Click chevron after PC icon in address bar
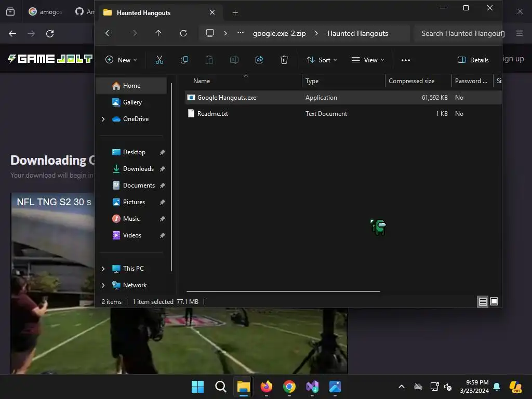532x399 pixels. click(225, 33)
